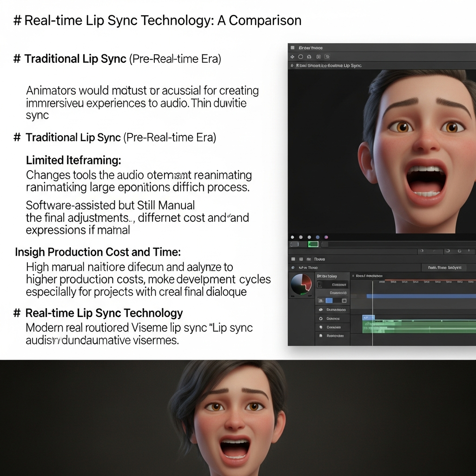Click the blue swatch in the side panel
The height and width of the screenshot is (476, 476).
[329, 301]
